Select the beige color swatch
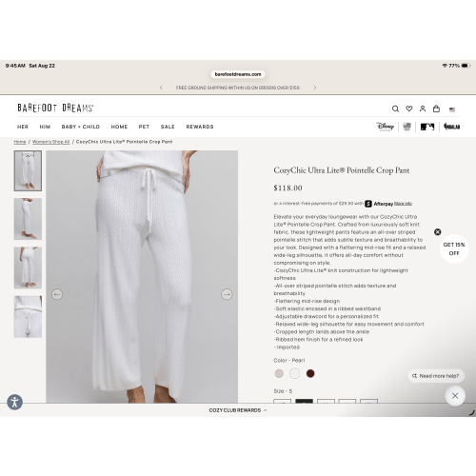The image size is (476, 476). (x=279, y=373)
